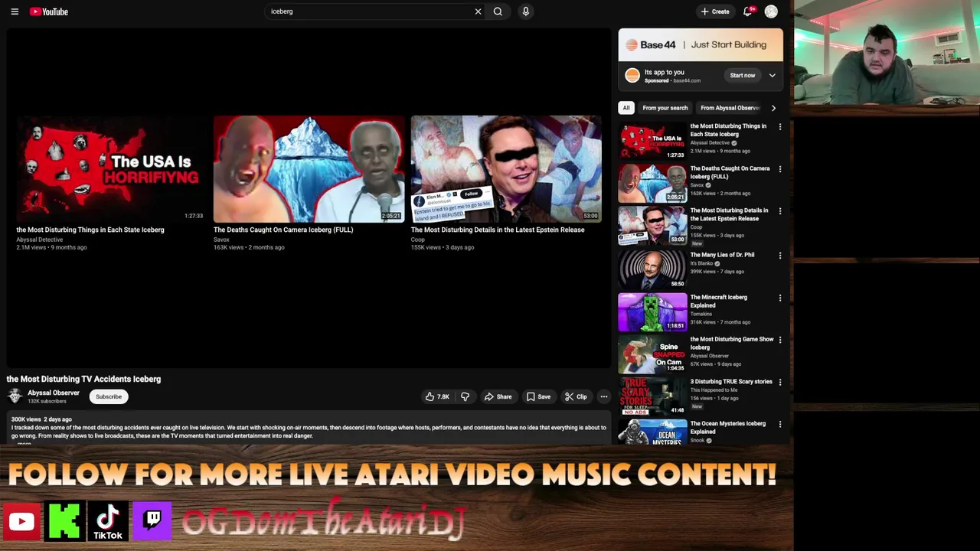Open endscreen Deaths Caught On Camera thumbnail
The width and height of the screenshot is (980, 551).
point(308,168)
